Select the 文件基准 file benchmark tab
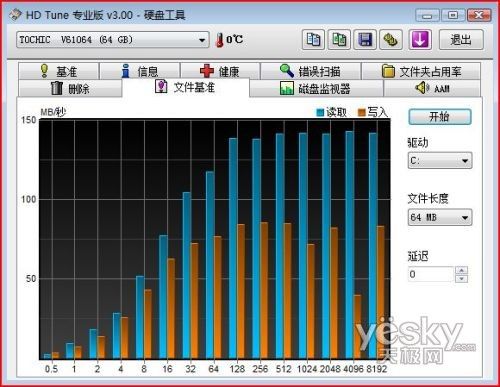500x387 pixels. point(186,87)
